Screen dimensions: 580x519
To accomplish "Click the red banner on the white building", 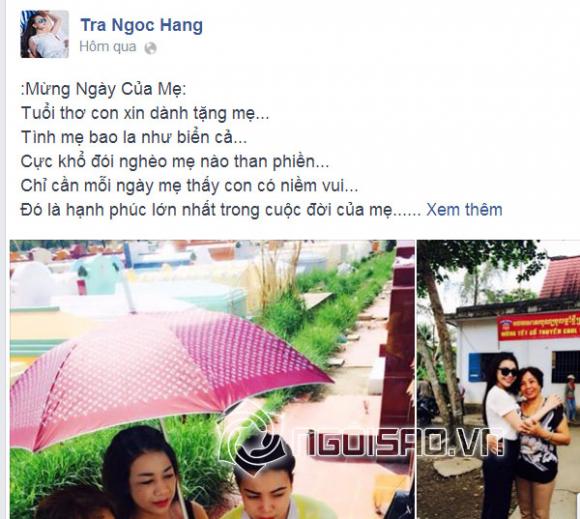I will 538,326.
